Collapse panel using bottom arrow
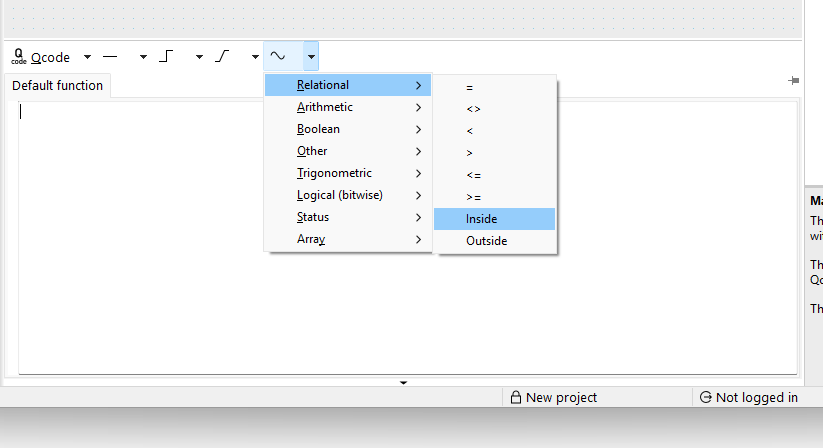The width and height of the screenshot is (823, 448). click(x=403, y=382)
